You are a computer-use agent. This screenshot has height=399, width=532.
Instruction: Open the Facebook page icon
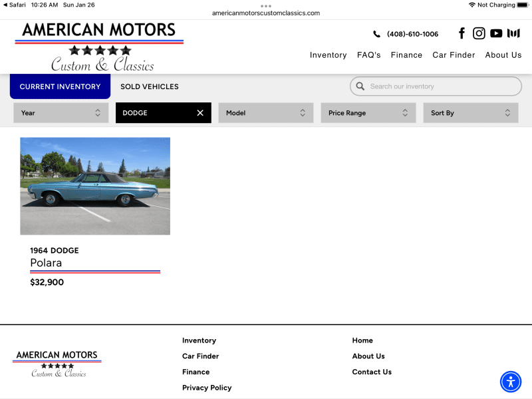(x=462, y=33)
